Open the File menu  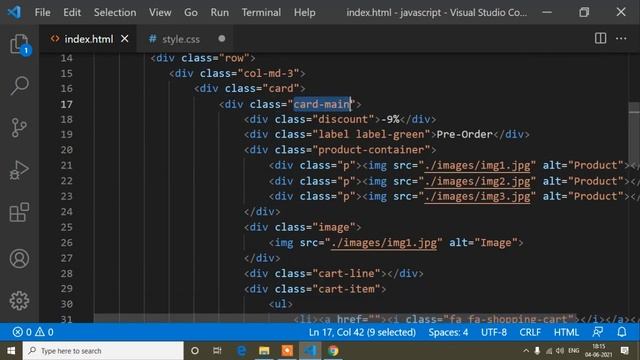point(42,12)
